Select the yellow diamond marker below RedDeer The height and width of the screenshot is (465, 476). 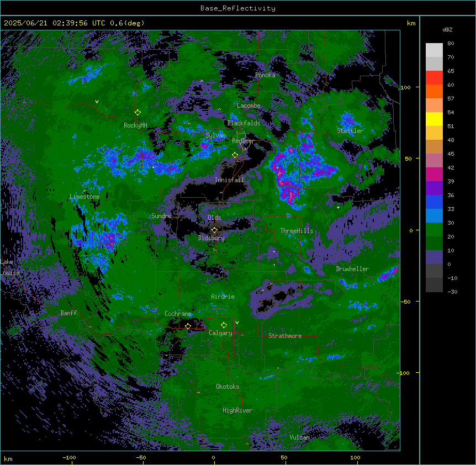(x=235, y=155)
